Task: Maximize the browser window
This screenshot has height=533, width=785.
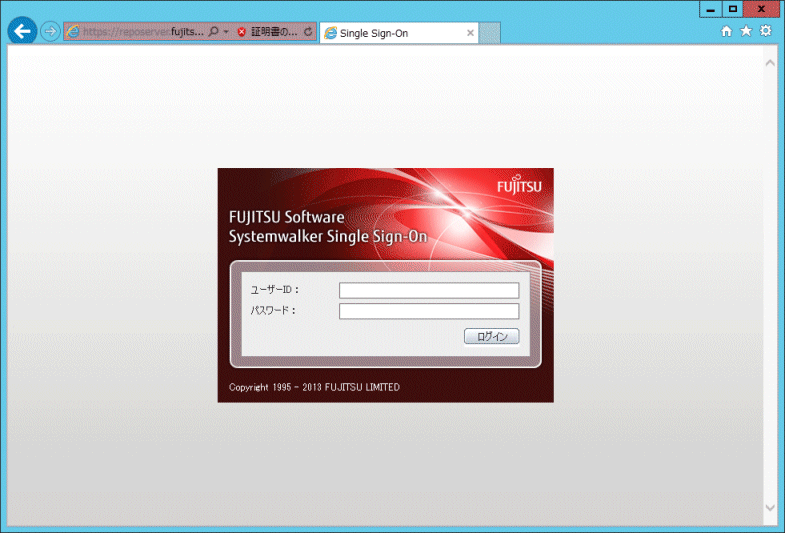Action: pyautogui.click(x=733, y=9)
